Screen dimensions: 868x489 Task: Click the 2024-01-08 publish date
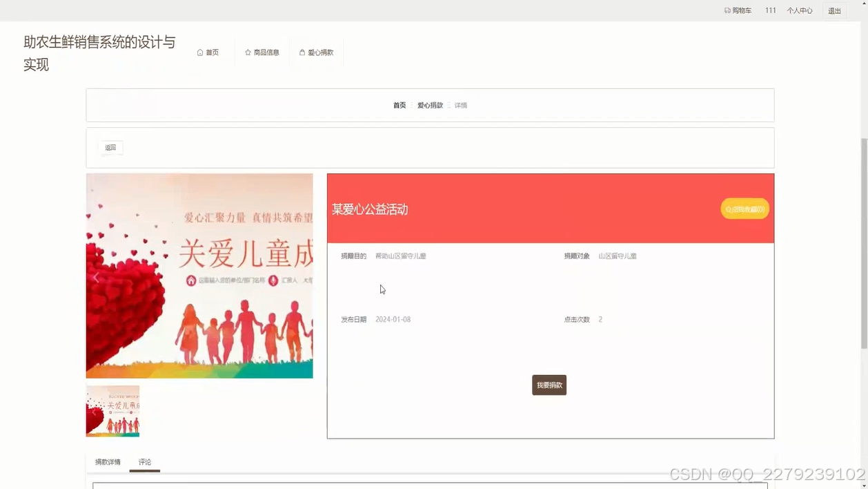click(393, 320)
